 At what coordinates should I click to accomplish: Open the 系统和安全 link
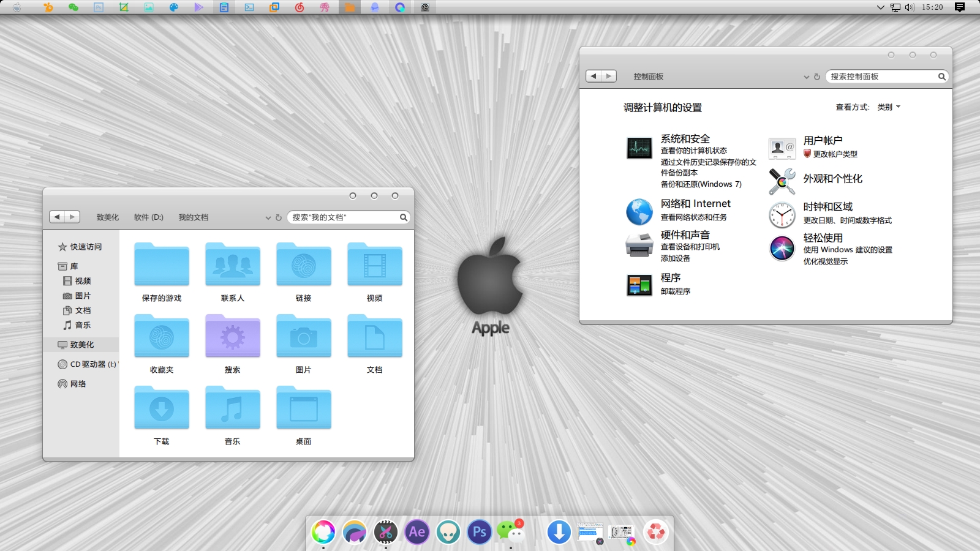[685, 139]
